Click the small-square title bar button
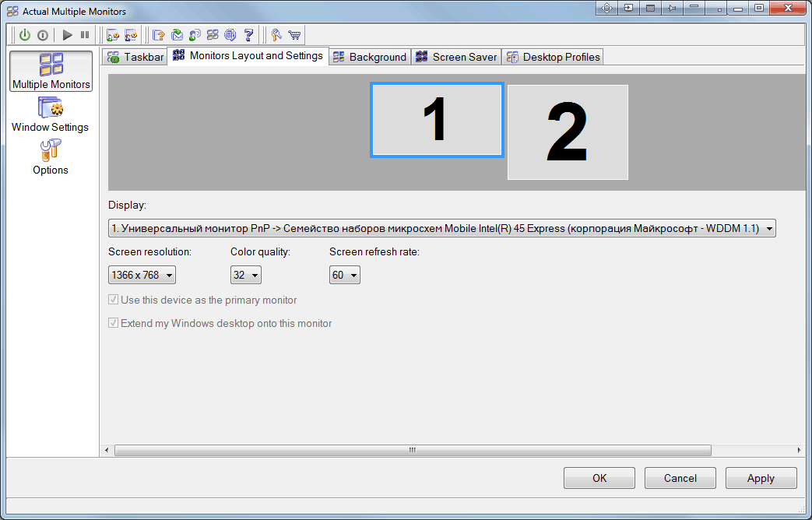Screen dimensions: 812x520 point(715,8)
